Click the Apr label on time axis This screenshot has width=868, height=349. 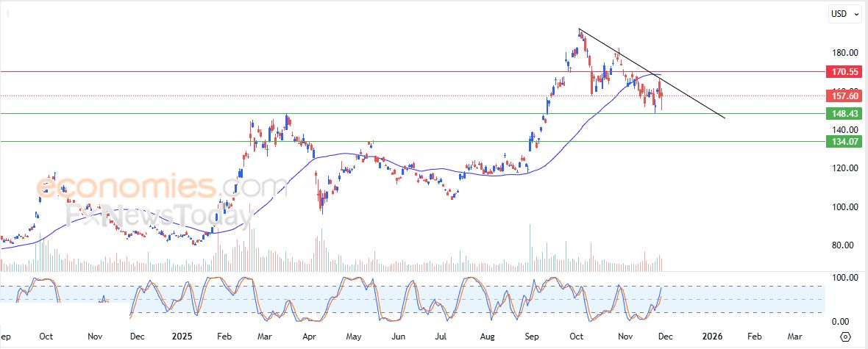pos(310,337)
